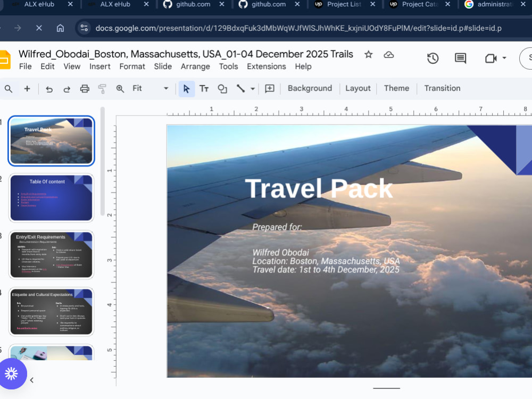Click the purple sunburst floating button

[x=12, y=373]
